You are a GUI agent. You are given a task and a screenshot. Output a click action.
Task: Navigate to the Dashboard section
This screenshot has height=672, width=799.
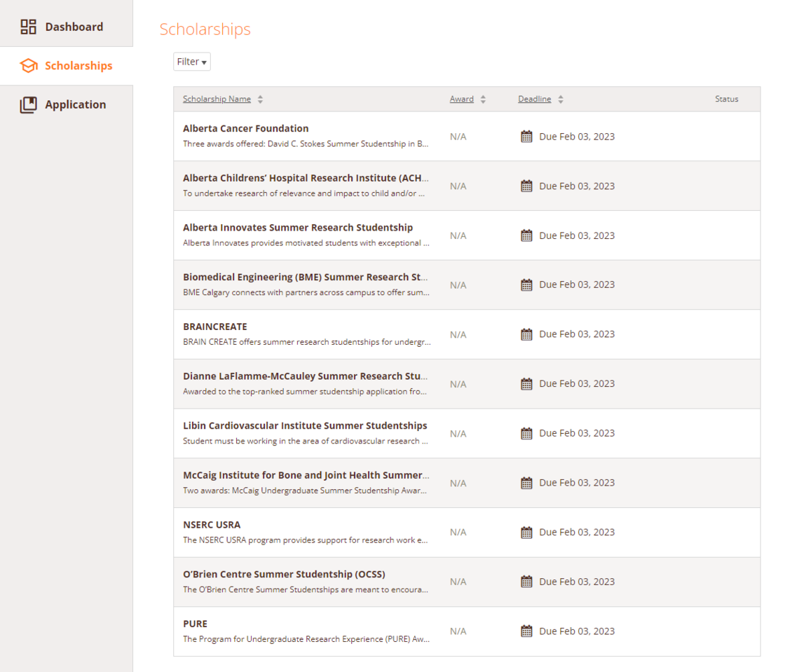point(73,26)
